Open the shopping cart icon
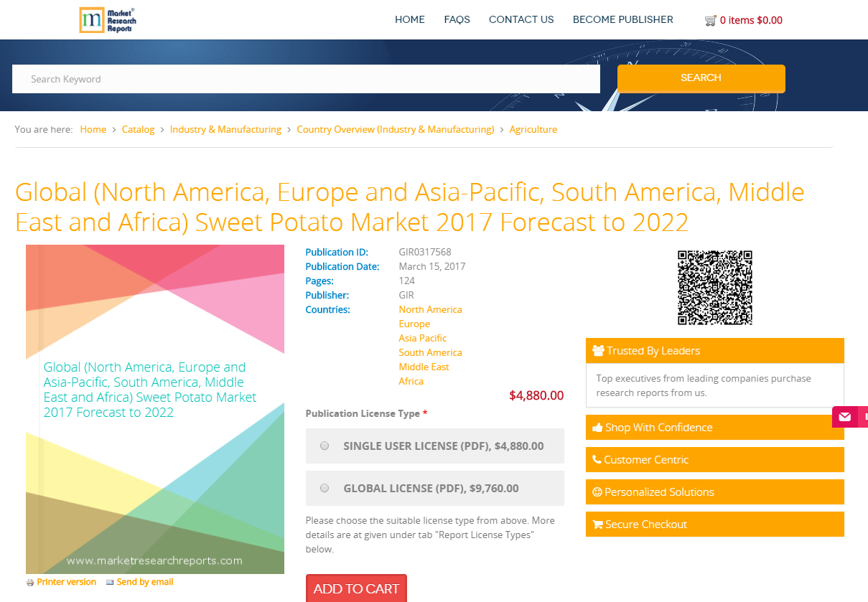The image size is (868, 602). pos(710,20)
